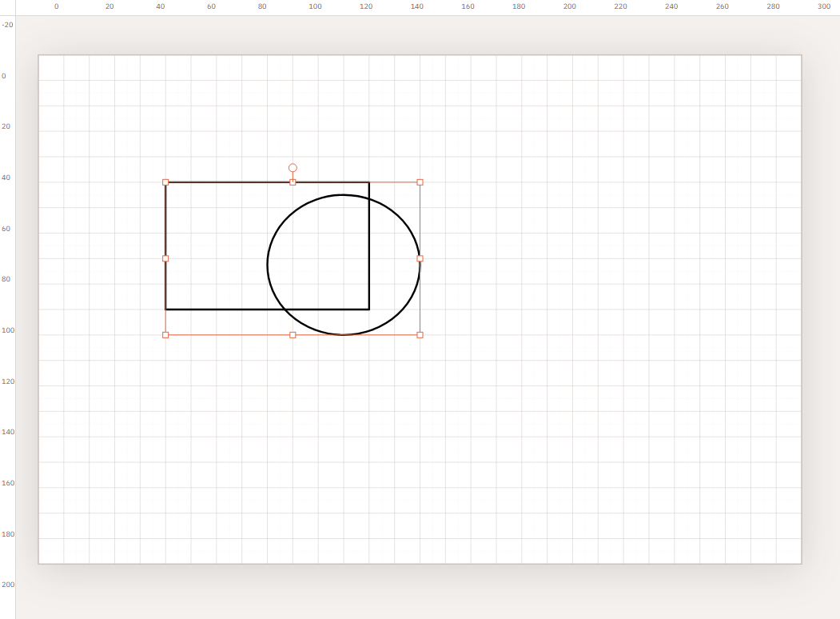840x619 pixels.
Task: Click the 240 mark on the horizontal ruler
Action: 671,6
